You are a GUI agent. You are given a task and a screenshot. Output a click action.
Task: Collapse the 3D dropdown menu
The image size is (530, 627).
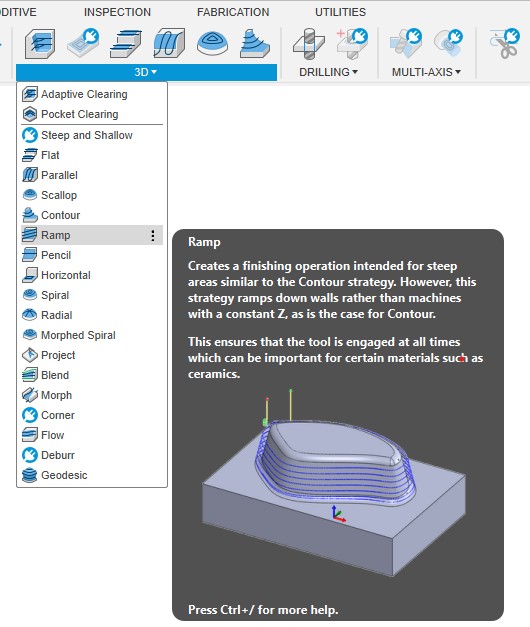click(146, 72)
